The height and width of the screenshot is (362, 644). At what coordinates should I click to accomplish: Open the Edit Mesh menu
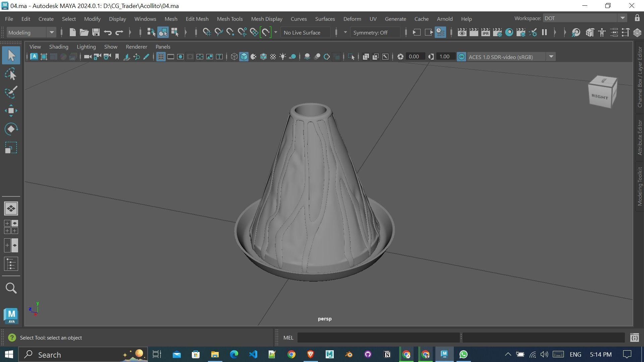pyautogui.click(x=197, y=19)
